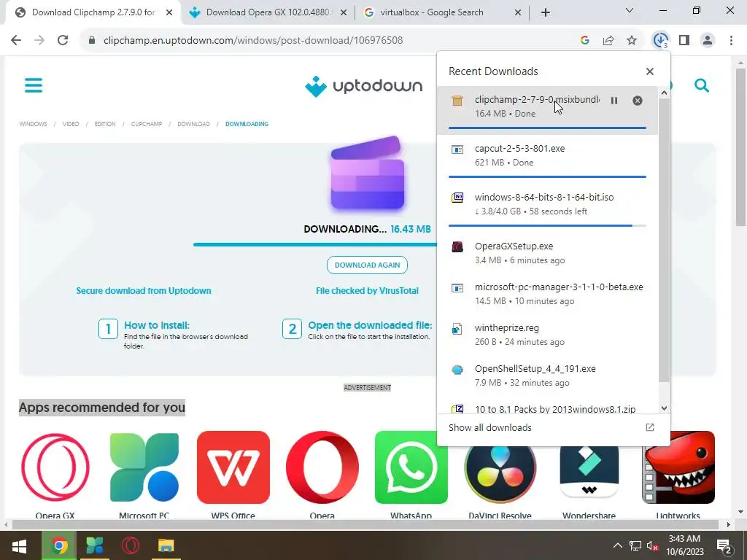This screenshot has width=747, height=560.
Task: Share this page via the share icon
Action: (x=608, y=41)
